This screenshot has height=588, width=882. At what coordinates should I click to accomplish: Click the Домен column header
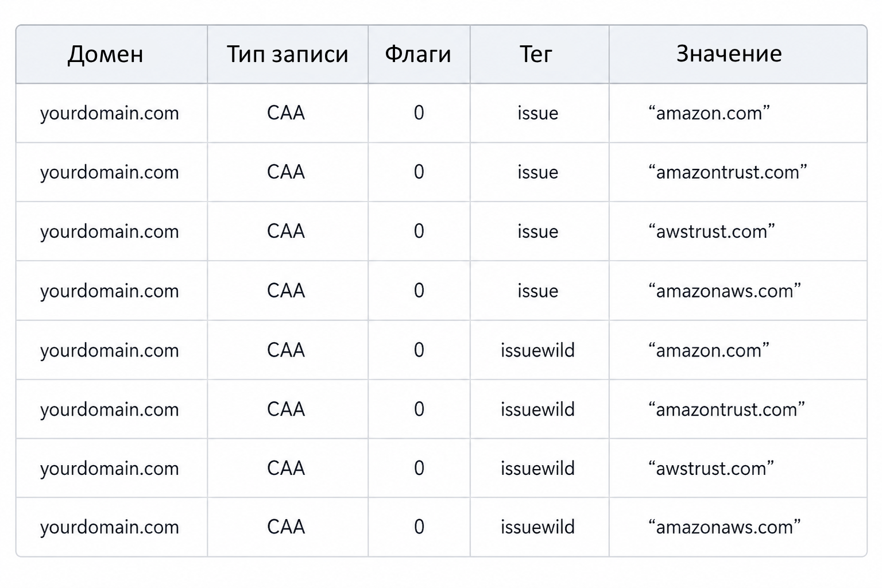105,55
